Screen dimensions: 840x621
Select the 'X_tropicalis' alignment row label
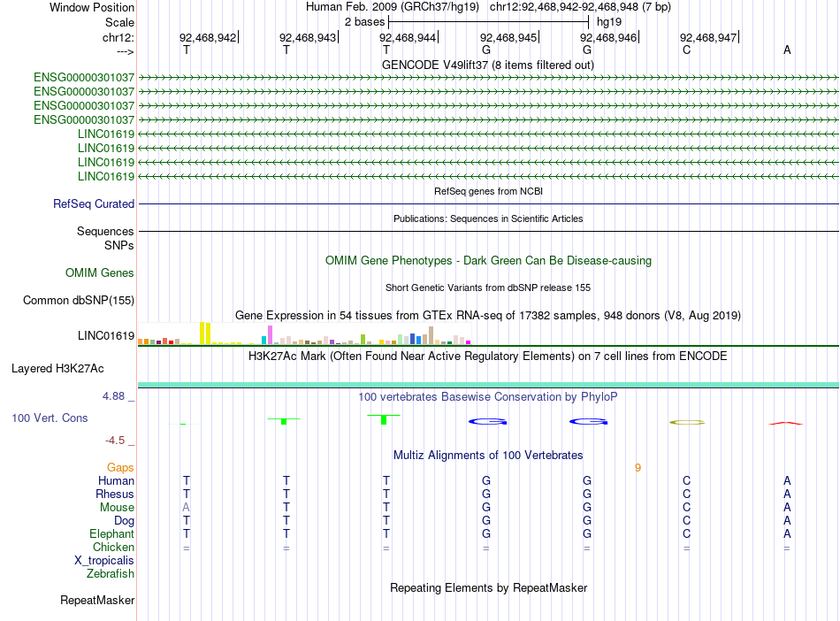[104, 561]
